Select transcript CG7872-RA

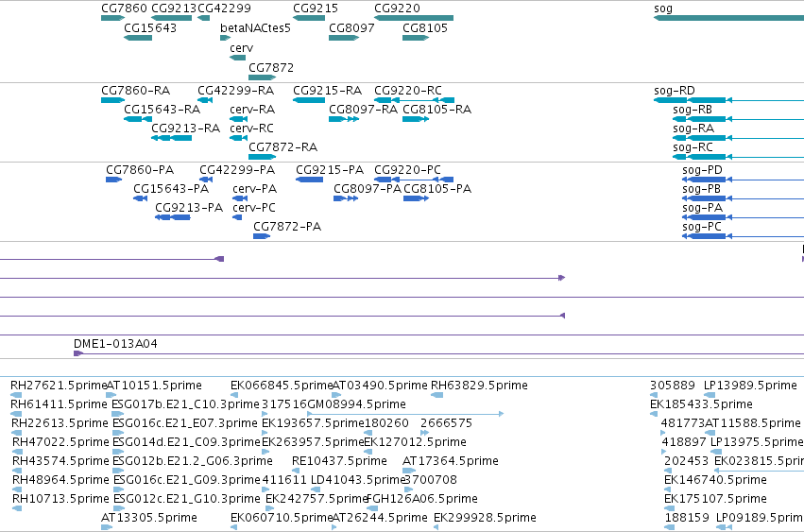coord(283,147)
